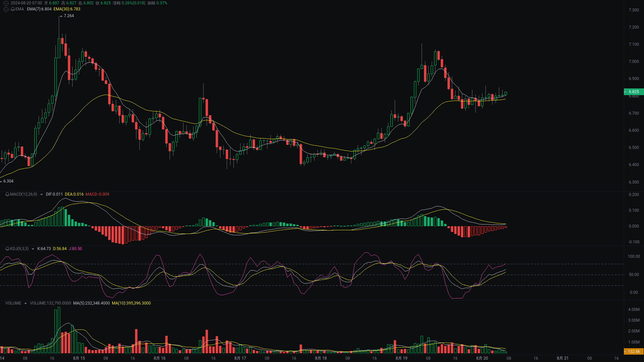Click the EMA(7):6.804 value
The image size is (644, 362).
[x=39, y=9]
